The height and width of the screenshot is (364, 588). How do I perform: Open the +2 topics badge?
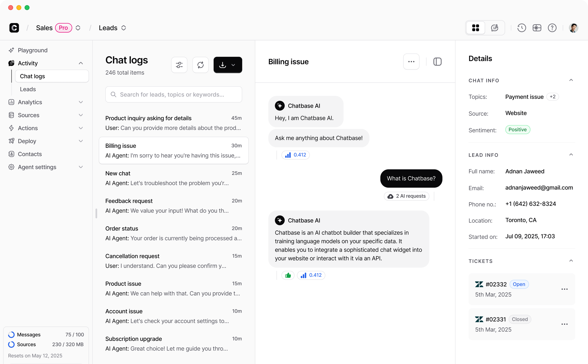[x=552, y=96]
